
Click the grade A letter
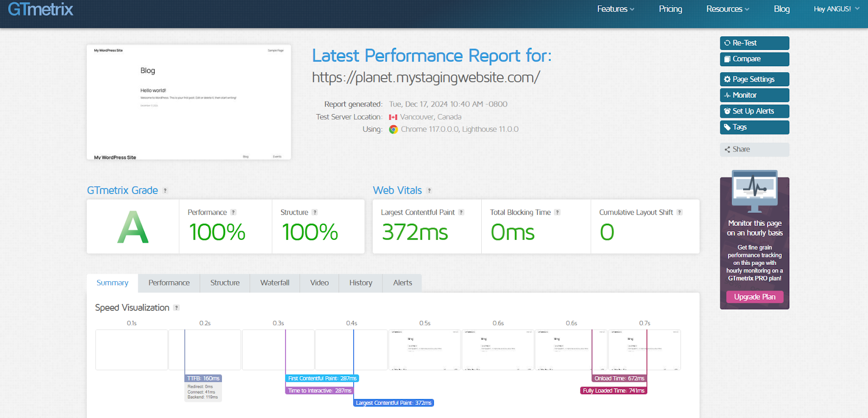click(133, 227)
